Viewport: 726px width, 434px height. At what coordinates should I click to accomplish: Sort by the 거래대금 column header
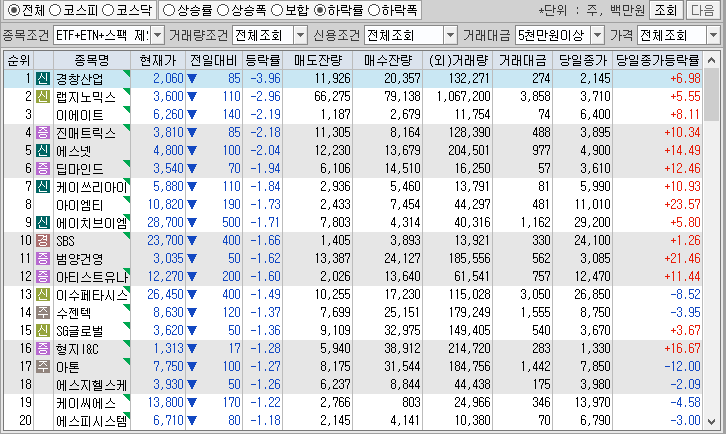(522, 60)
